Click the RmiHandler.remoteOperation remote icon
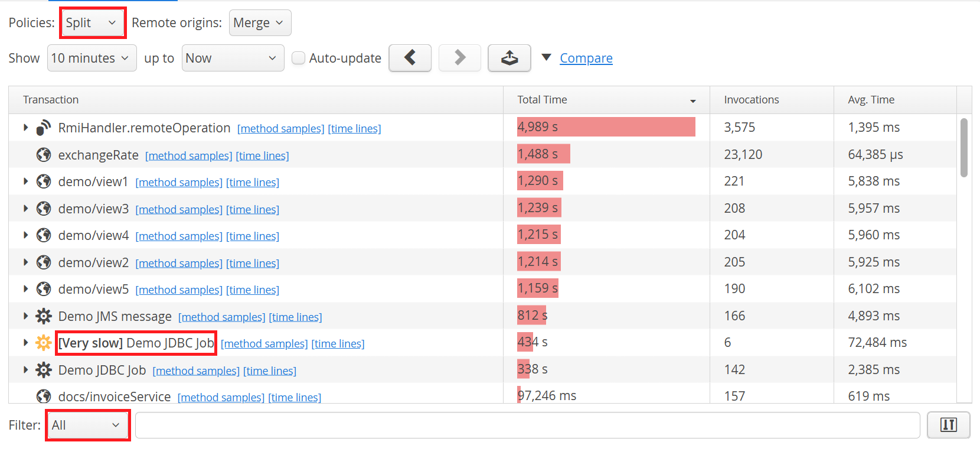 coord(44,128)
